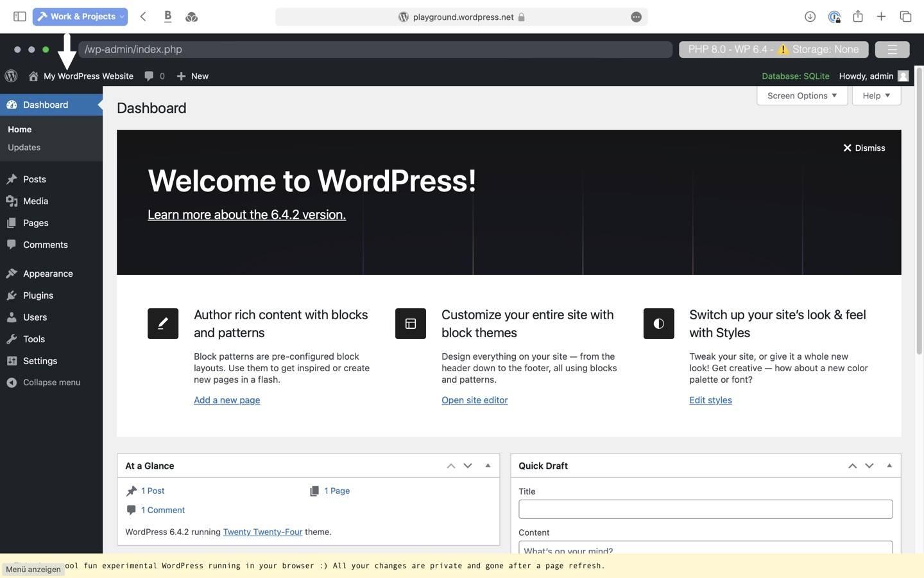This screenshot has width=924, height=578.
Task: Open the Plugins menu
Action: 51,295
